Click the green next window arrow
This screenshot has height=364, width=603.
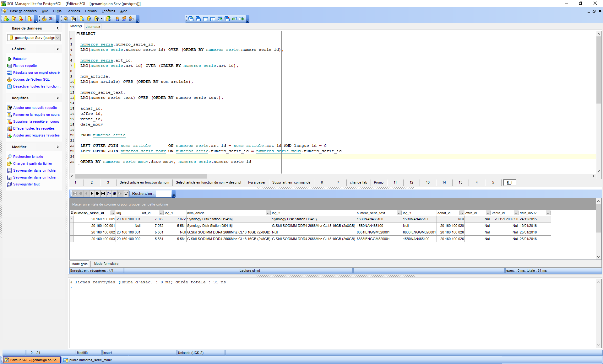point(242,19)
